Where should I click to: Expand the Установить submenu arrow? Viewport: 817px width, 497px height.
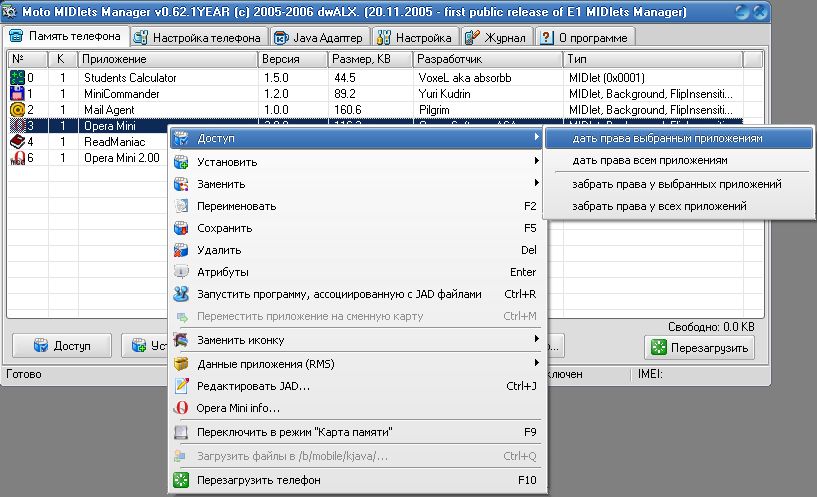[536, 161]
